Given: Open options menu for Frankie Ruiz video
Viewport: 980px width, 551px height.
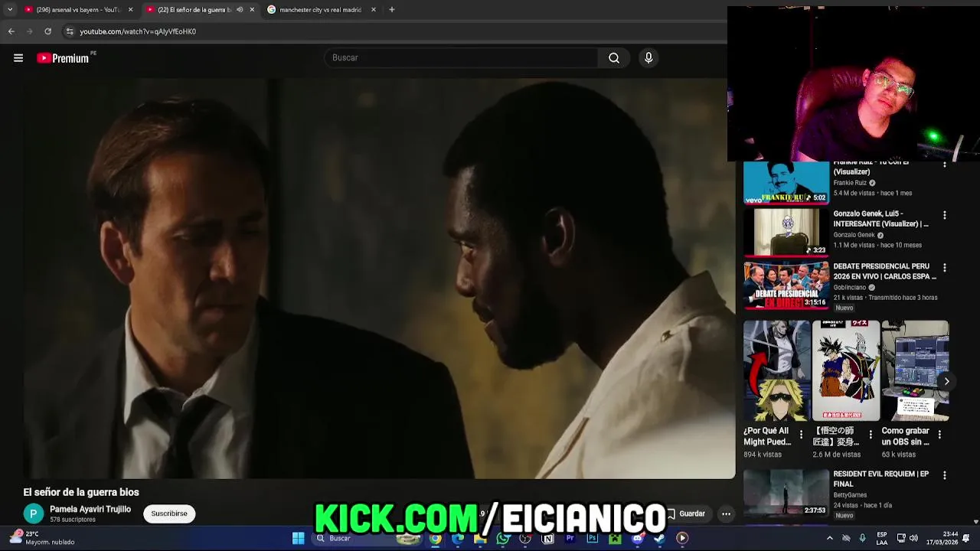Looking at the screenshot, I should click(944, 165).
